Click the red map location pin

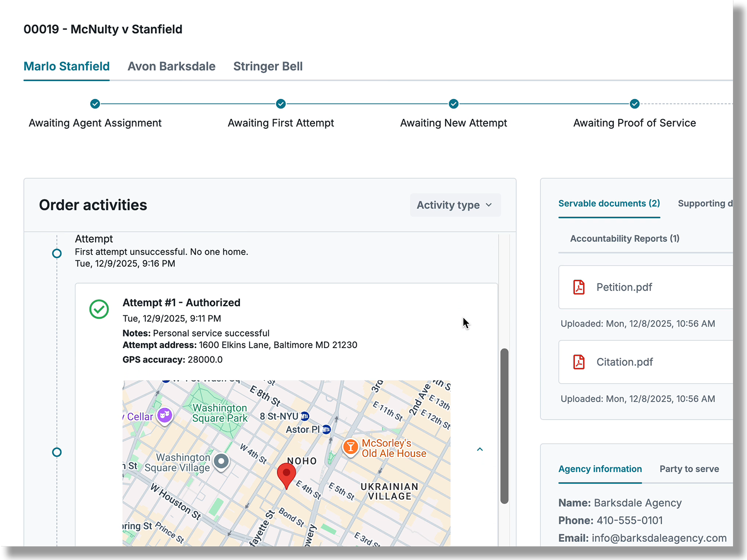(x=286, y=476)
